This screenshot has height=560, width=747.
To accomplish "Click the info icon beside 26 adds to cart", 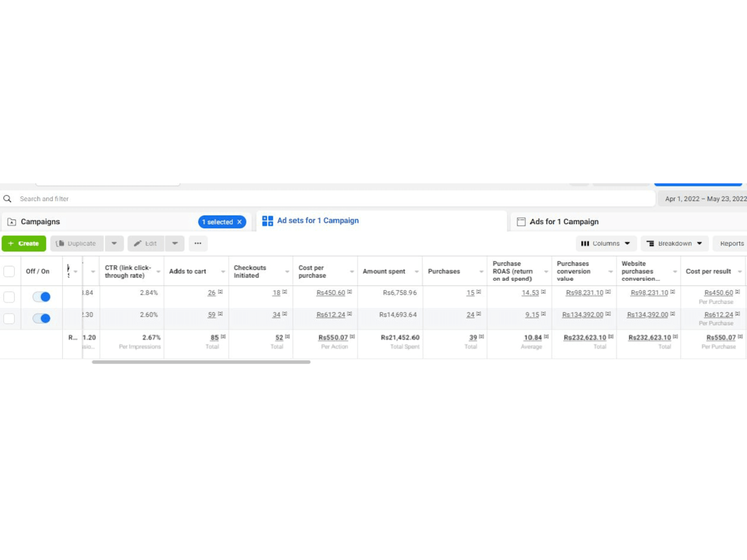I will click(220, 292).
